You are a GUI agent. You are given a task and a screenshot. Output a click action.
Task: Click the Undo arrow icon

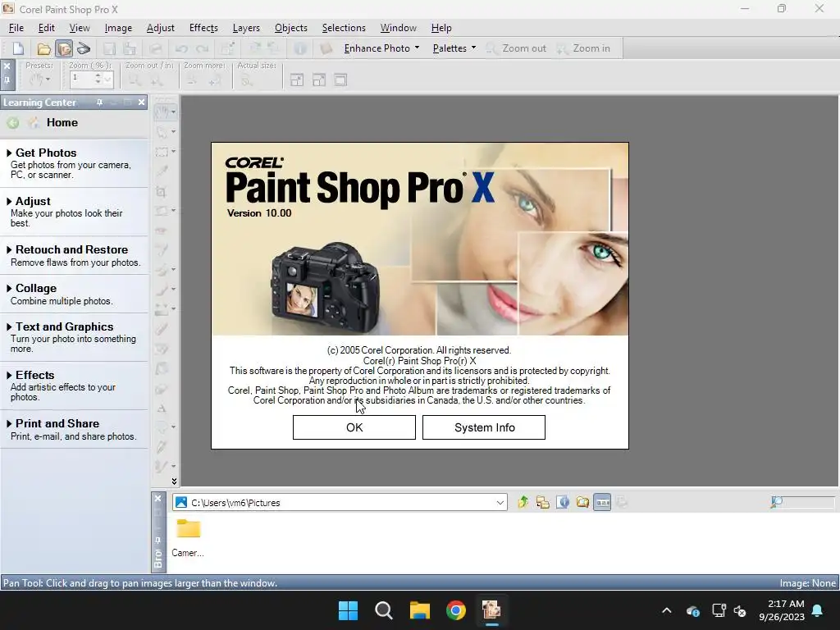[181, 48]
